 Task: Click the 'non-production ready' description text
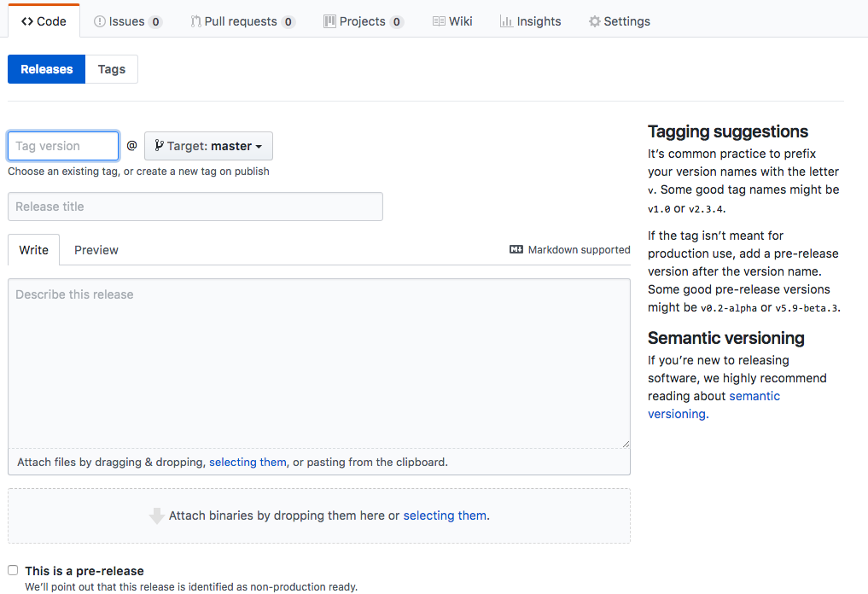(191, 587)
